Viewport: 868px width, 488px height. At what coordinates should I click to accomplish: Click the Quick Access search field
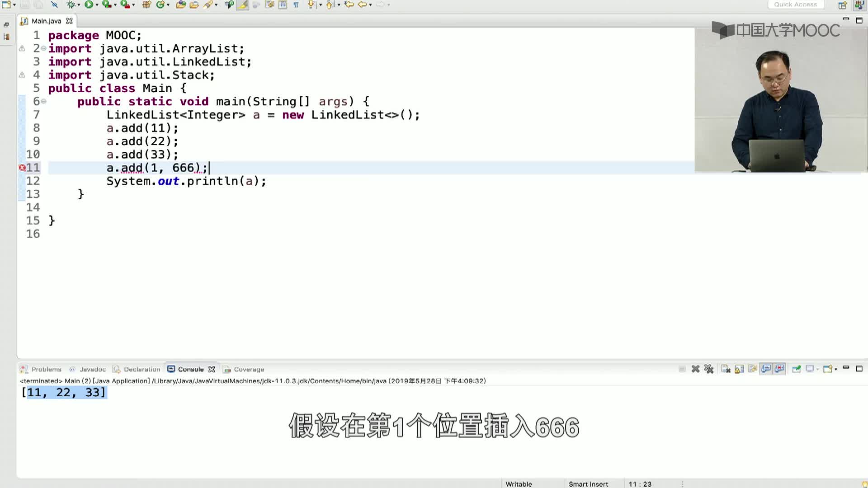[795, 5]
